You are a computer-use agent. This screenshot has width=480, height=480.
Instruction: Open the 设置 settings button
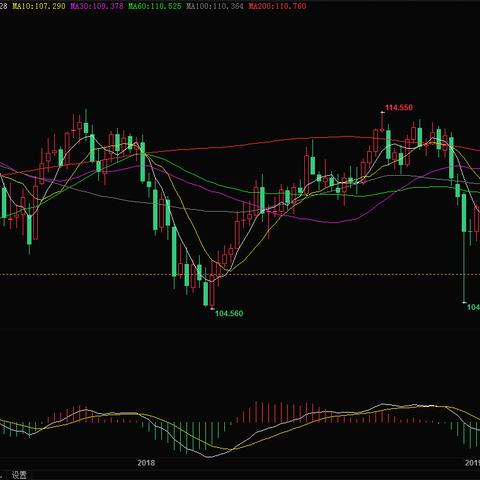[19, 474]
